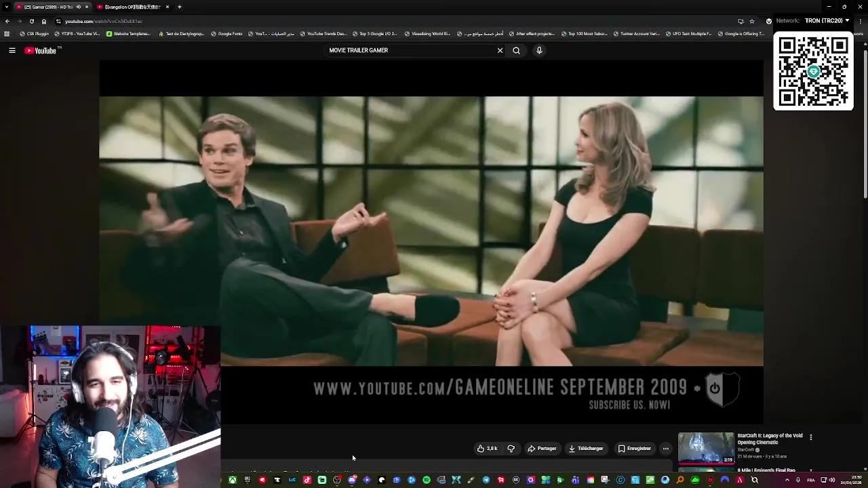Open the apps grid in bookmarks bar

(7, 33)
